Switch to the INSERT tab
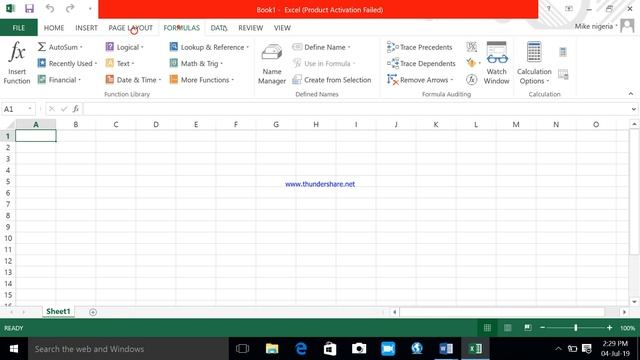The width and height of the screenshot is (640, 360). tap(86, 28)
